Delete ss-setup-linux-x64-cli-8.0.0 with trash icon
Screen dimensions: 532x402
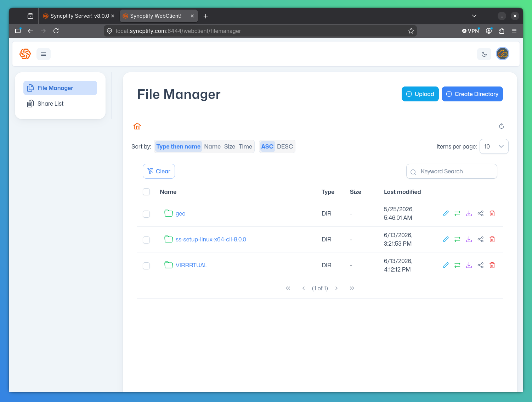492,239
